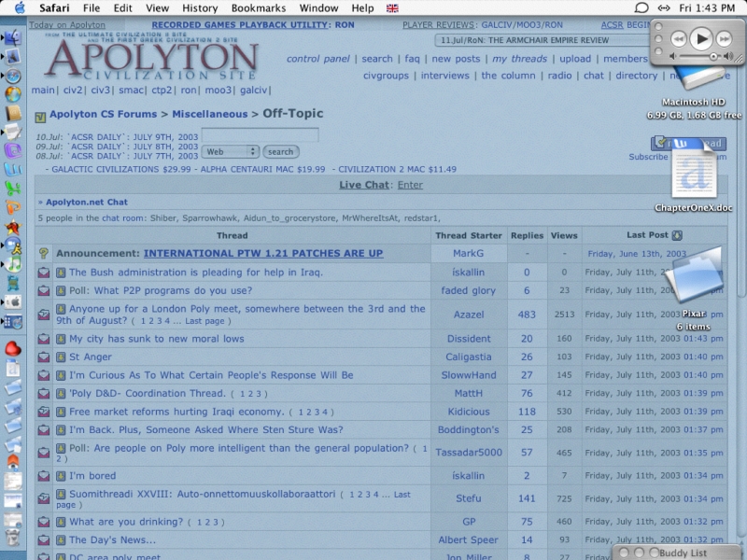Open the UK flag input menu
The width and height of the screenshot is (747, 560).
click(x=392, y=8)
